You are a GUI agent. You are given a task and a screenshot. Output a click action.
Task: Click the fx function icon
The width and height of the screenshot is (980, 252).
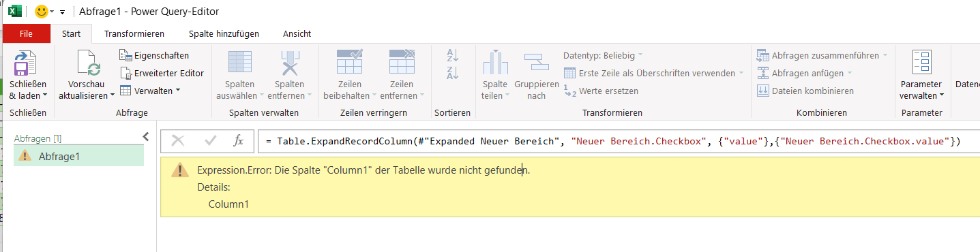click(x=239, y=140)
